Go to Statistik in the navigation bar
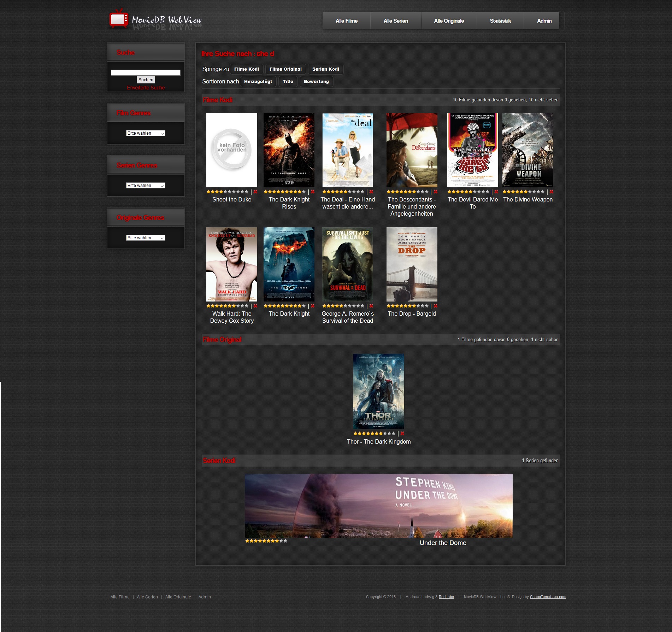Image resolution: width=672 pixels, height=632 pixels. pos(500,21)
